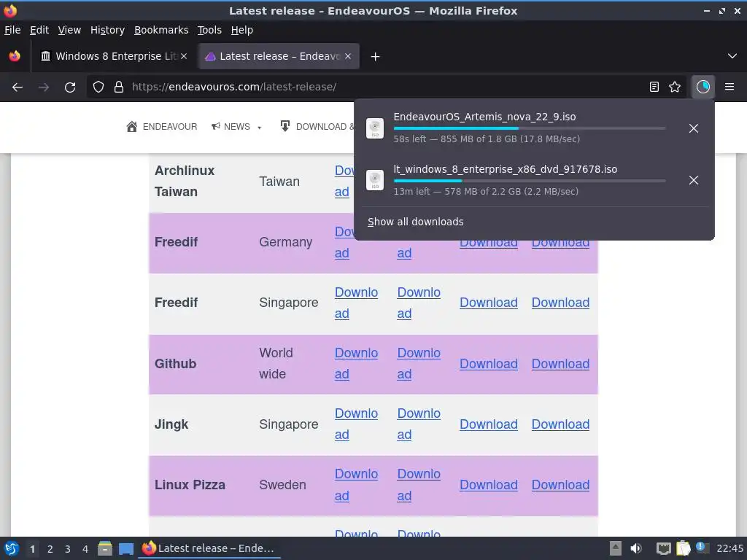Open the Edit menu
This screenshot has width=747, height=560.
coord(39,30)
